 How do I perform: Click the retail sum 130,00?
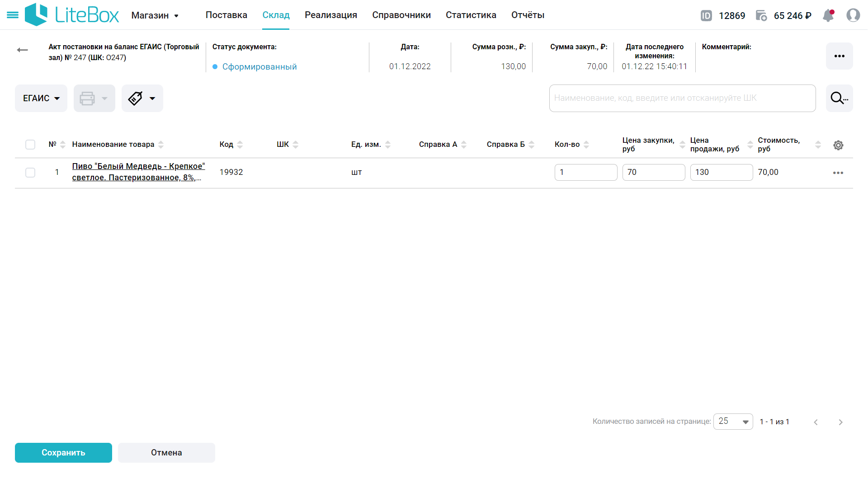click(x=513, y=66)
